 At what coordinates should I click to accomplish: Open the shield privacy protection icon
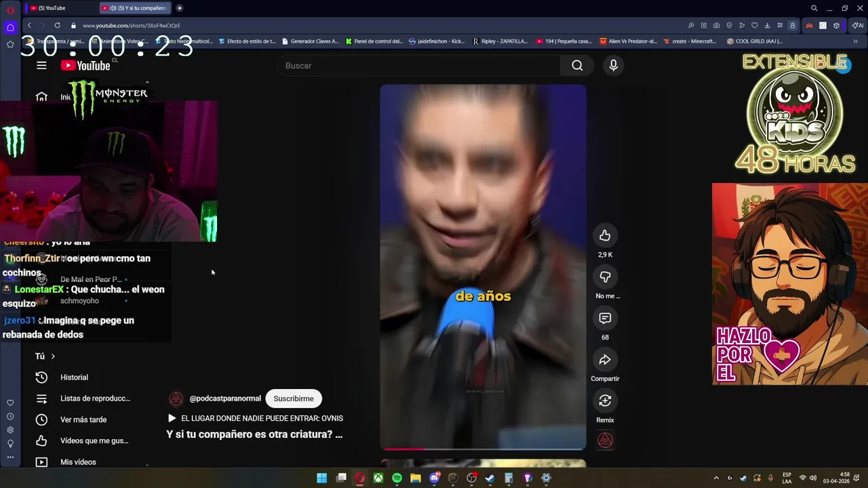pos(729,25)
